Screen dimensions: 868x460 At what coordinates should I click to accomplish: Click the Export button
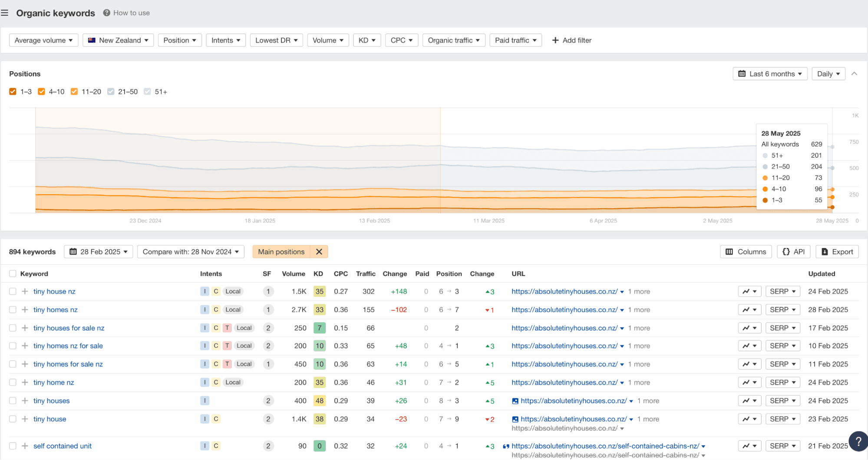coord(837,252)
